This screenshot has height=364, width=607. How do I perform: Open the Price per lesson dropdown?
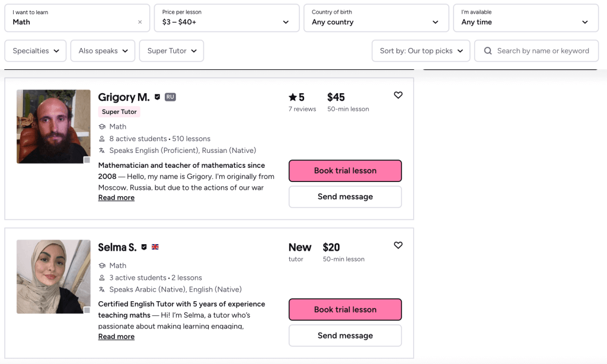(x=226, y=18)
